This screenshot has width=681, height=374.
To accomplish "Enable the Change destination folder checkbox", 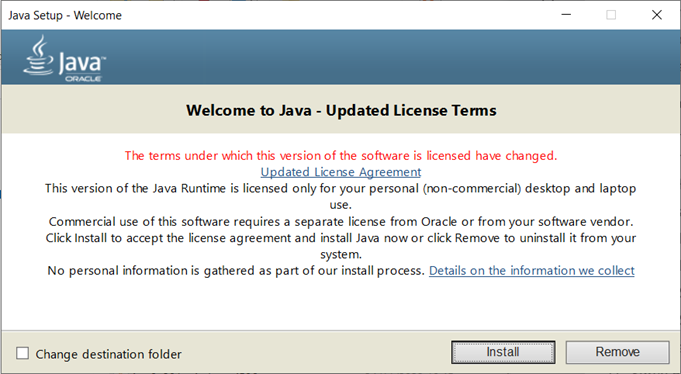I will tap(23, 353).
